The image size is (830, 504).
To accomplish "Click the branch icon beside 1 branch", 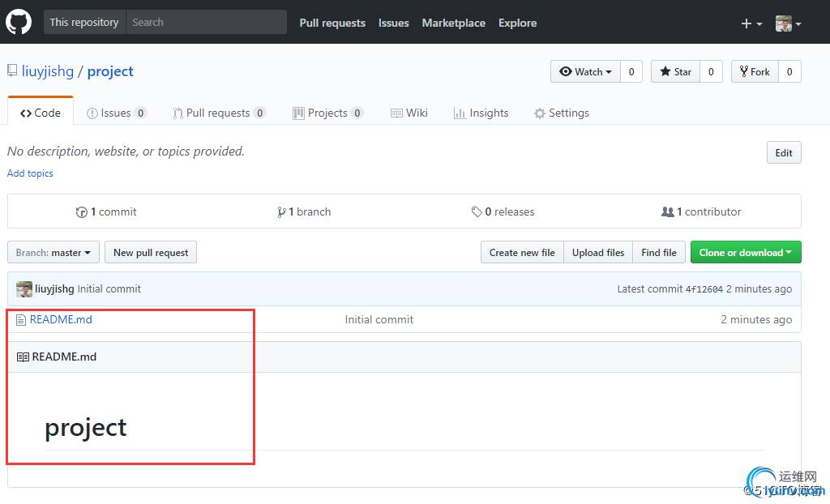I will [281, 212].
